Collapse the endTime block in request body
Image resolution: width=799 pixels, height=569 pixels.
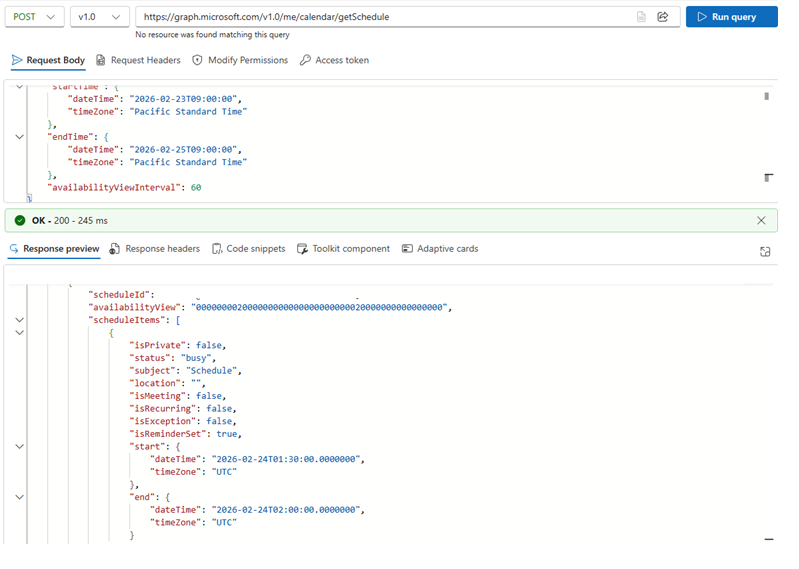coord(19,137)
